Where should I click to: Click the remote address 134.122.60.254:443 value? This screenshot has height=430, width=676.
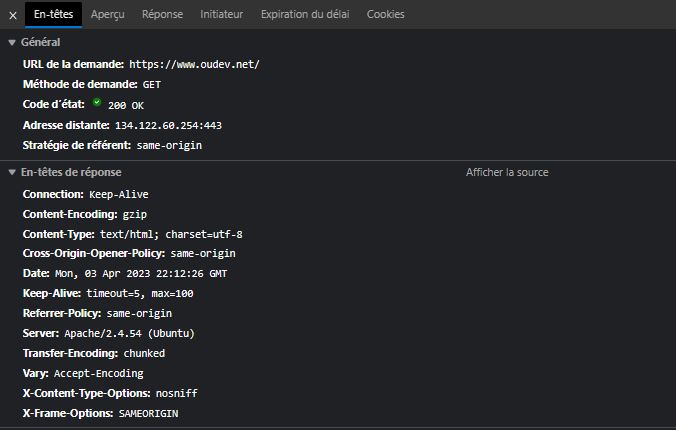[x=168, y=126]
